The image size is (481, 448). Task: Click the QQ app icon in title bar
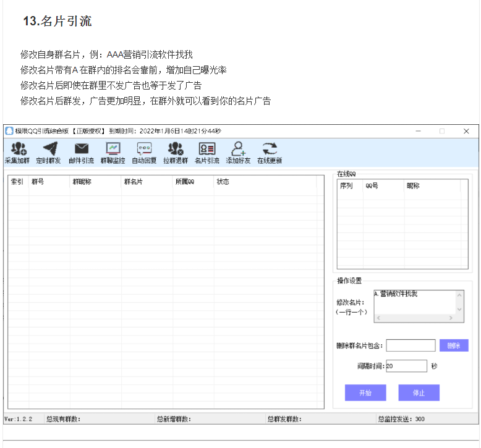coord(9,131)
